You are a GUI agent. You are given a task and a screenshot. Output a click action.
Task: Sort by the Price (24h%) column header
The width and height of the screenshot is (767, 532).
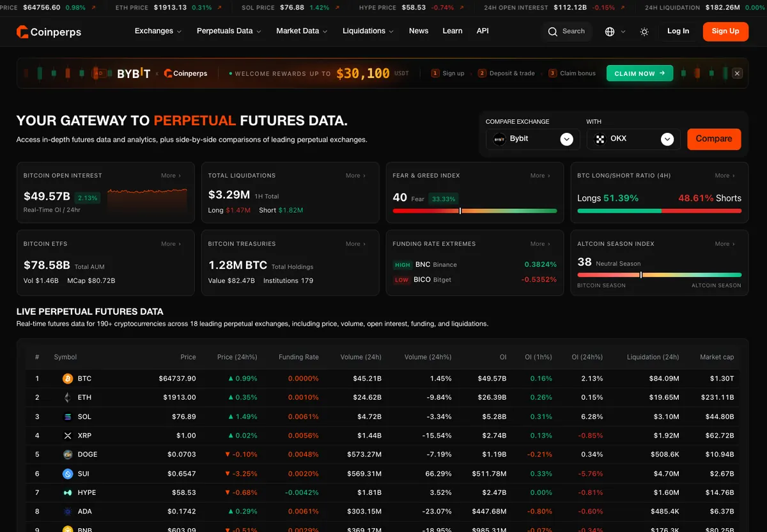coord(237,357)
